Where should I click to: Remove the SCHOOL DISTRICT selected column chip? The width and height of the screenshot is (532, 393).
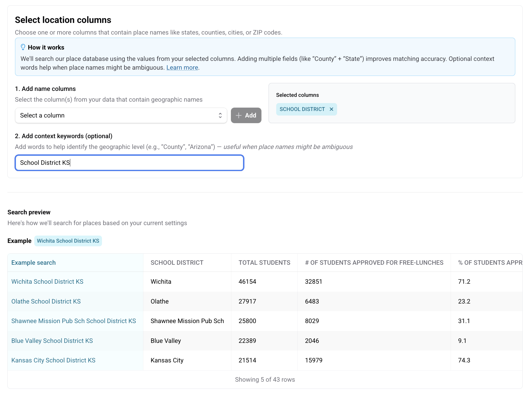pyautogui.click(x=331, y=109)
